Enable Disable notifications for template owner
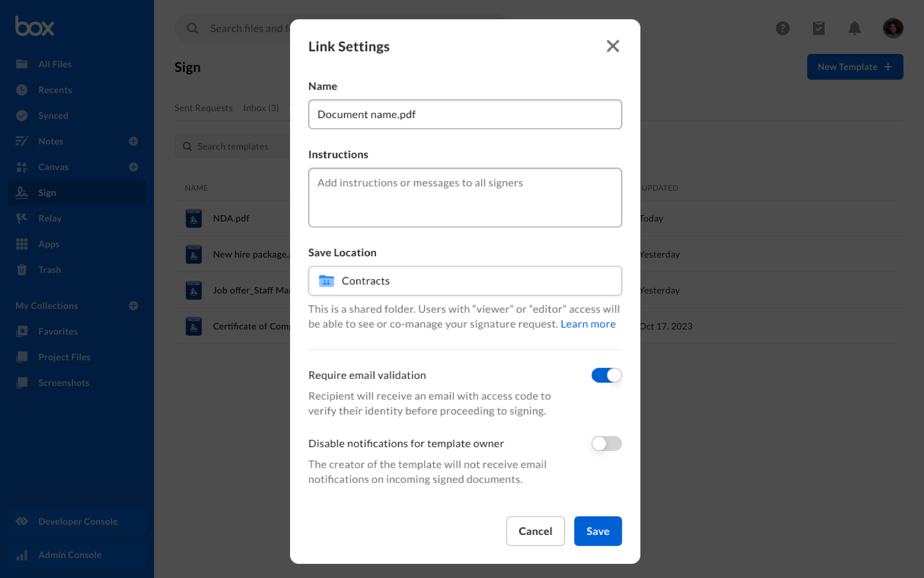 point(606,444)
